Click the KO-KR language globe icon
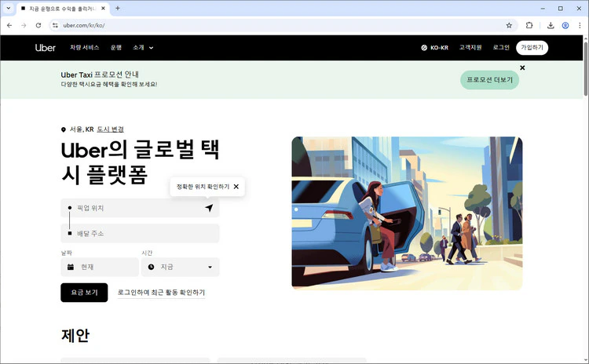This screenshot has width=589, height=364. click(x=424, y=48)
